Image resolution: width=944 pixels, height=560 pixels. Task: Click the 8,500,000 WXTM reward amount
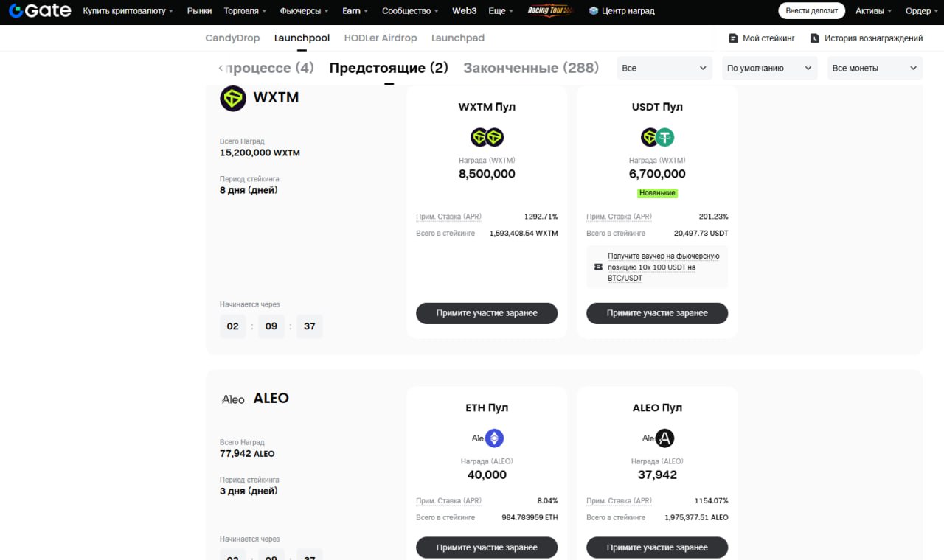pos(487,174)
